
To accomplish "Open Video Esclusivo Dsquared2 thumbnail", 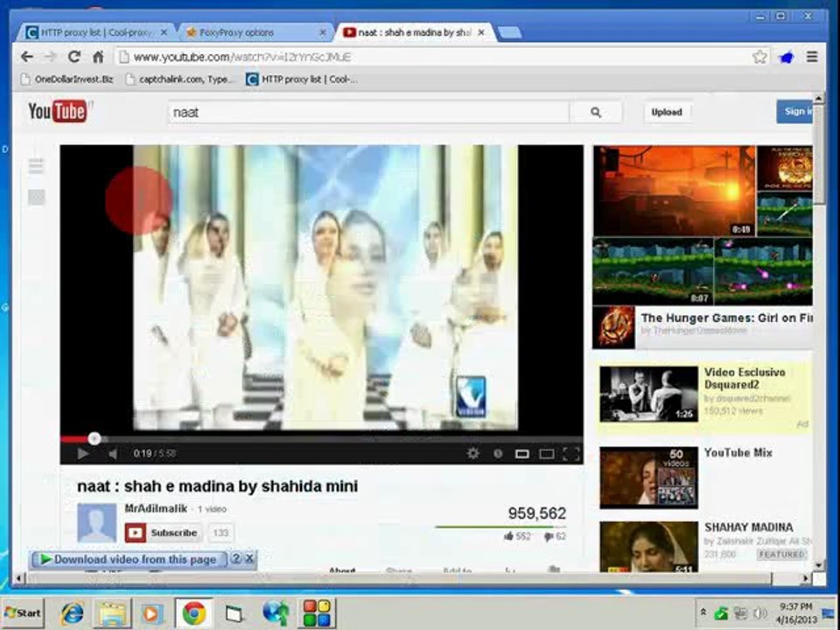I will pos(648,394).
